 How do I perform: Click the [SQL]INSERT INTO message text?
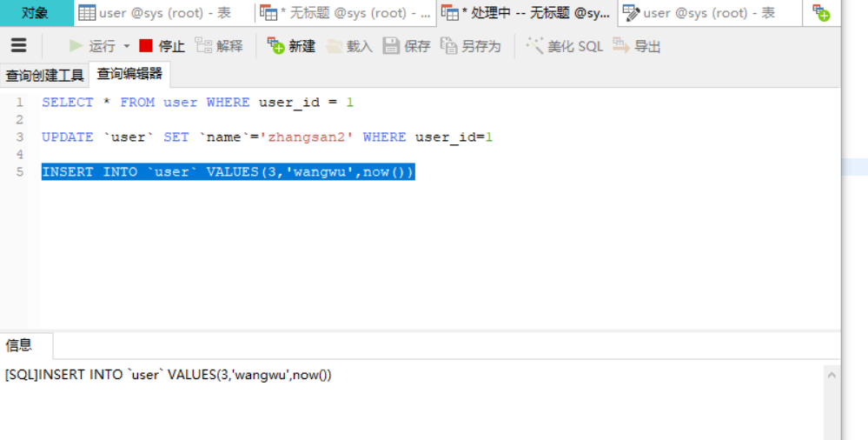(x=169, y=375)
